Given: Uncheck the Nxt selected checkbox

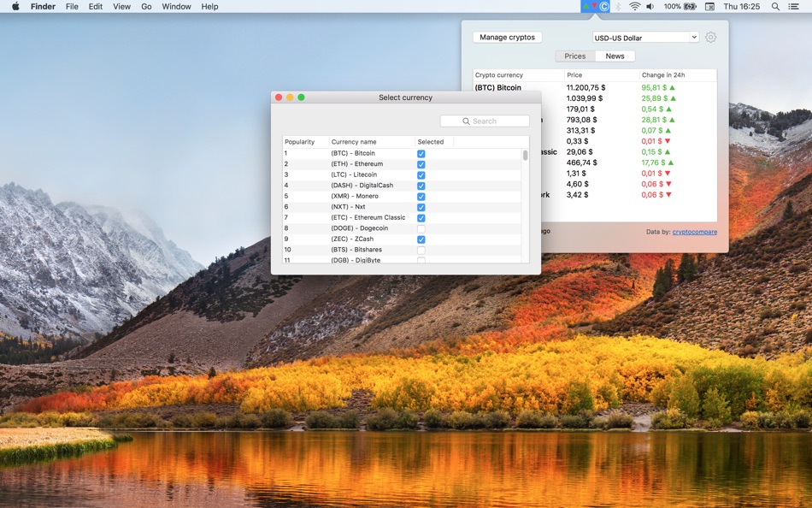Looking at the screenshot, I should 421,207.
